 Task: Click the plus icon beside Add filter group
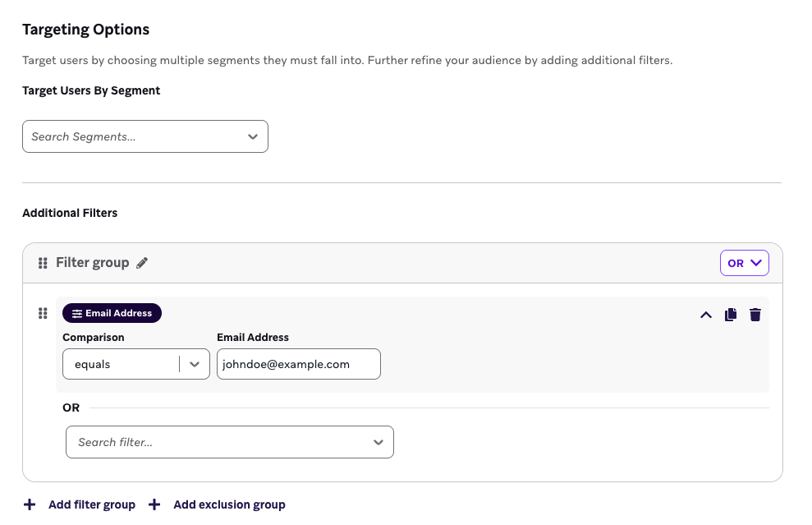click(x=30, y=504)
